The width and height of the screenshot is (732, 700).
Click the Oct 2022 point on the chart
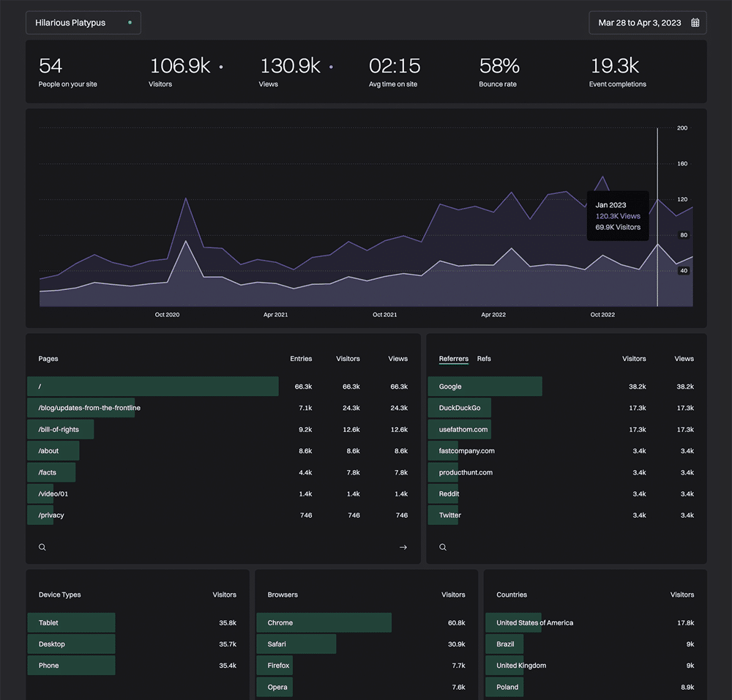point(602,255)
